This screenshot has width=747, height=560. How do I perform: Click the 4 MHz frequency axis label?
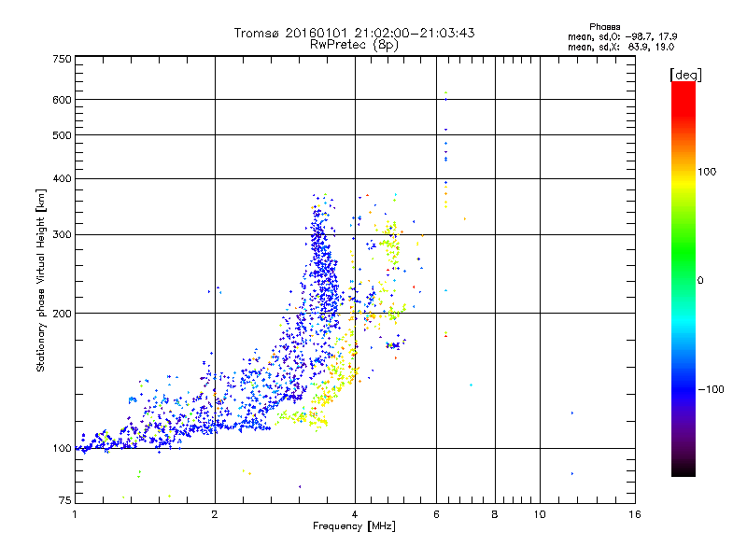point(355,514)
